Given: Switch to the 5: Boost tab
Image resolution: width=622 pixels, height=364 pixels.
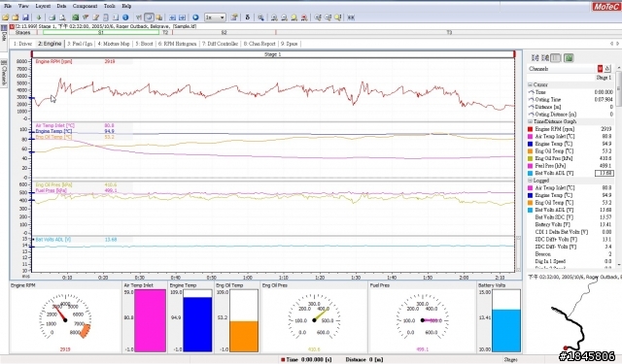Looking at the screenshot, I should pos(145,44).
